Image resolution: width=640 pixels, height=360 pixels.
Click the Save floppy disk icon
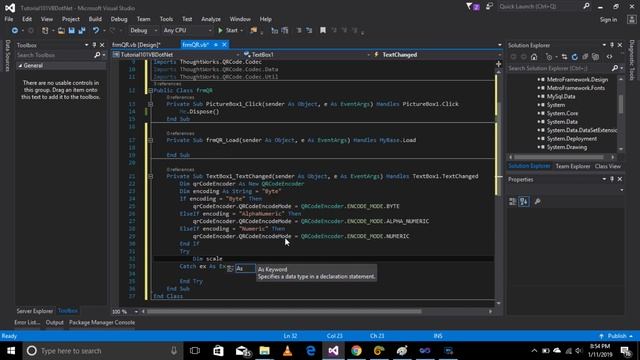tap(71, 31)
